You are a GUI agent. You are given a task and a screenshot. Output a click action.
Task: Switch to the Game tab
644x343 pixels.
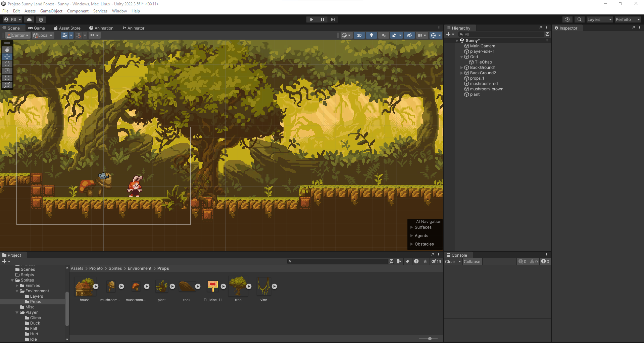pyautogui.click(x=37, y=28)
